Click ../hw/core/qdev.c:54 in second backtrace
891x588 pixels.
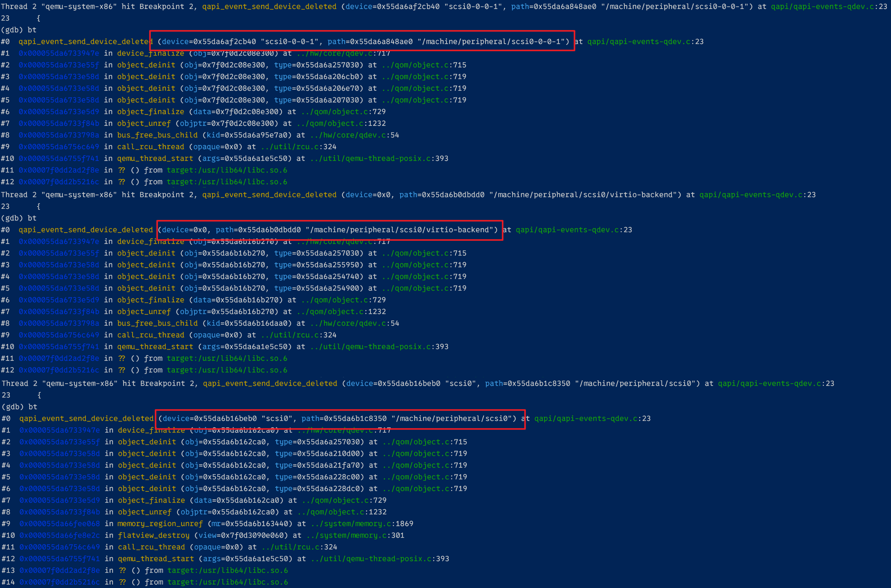[x=355, y=323]
